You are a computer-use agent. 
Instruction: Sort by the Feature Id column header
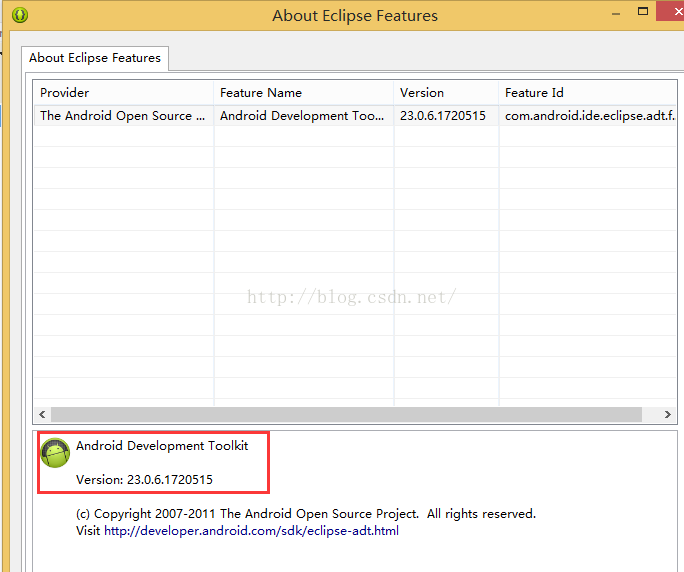coord(588,92)
